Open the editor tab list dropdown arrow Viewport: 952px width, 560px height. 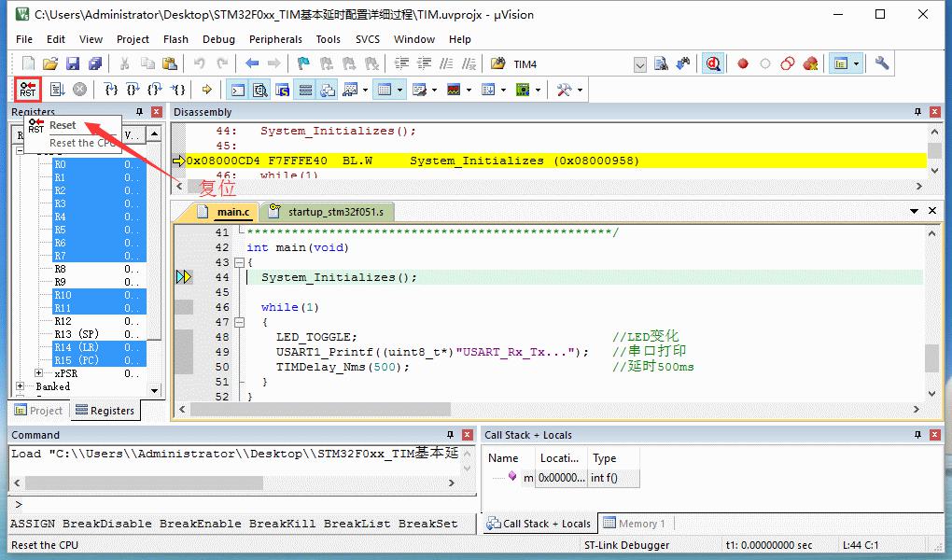point(914,211)
